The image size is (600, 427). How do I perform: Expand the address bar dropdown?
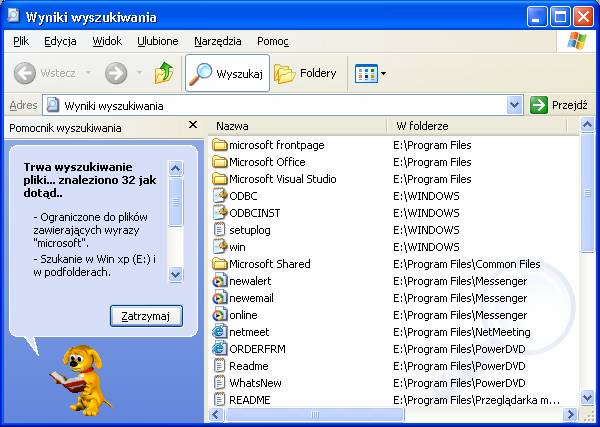[x=514, y=105]
